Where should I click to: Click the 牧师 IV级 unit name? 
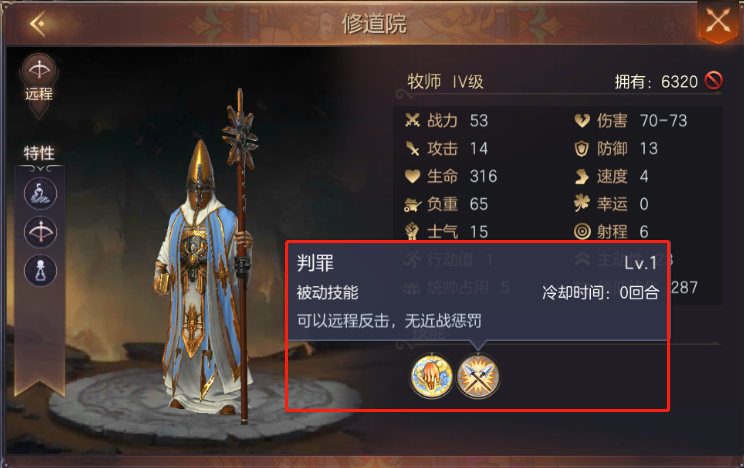pos(445,82)
